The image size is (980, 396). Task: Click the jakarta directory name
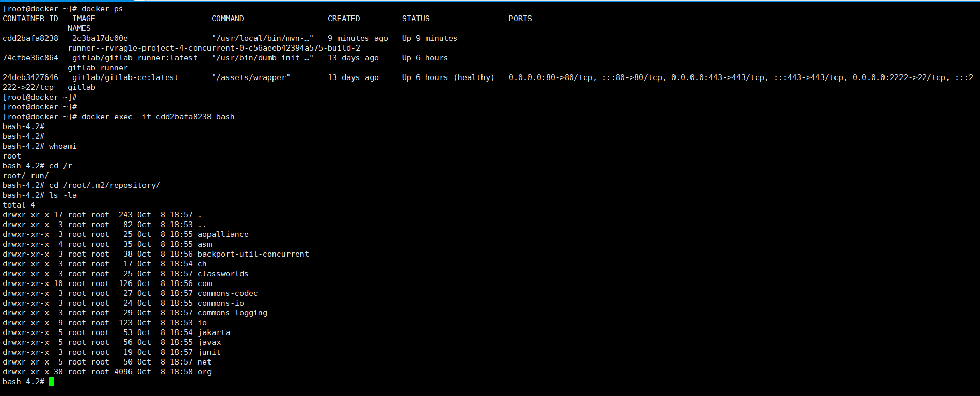click(x=214, y=332)
